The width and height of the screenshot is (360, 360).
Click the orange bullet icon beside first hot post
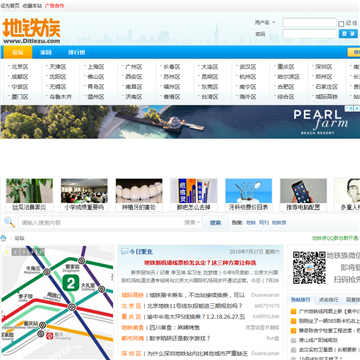click(x=293, y=312)
